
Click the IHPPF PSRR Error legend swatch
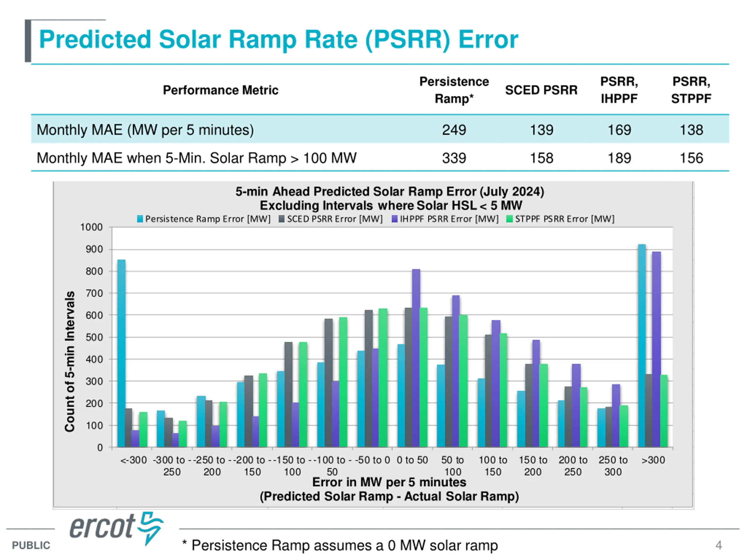tap(395, 219)
